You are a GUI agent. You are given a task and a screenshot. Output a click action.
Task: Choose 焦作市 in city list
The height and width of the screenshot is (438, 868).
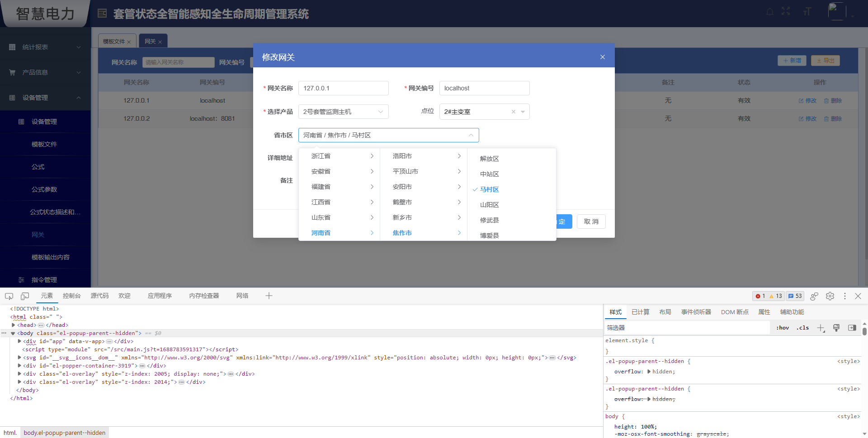424,233
